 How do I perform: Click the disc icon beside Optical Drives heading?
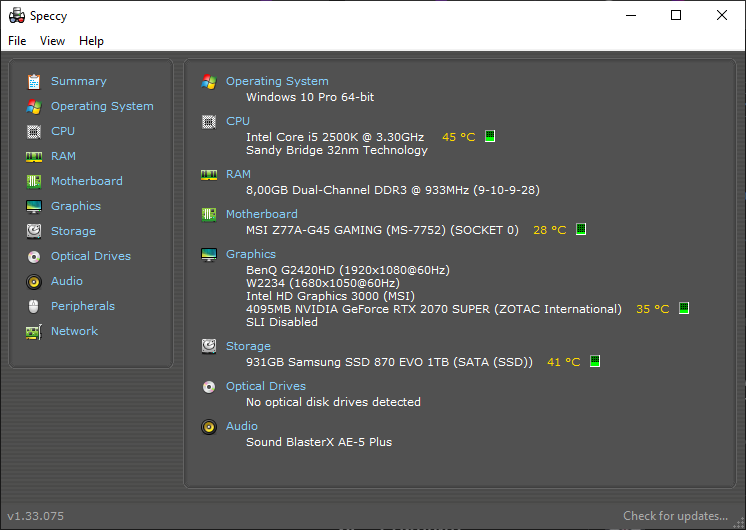pyautogui.click(x=209, y=387)
